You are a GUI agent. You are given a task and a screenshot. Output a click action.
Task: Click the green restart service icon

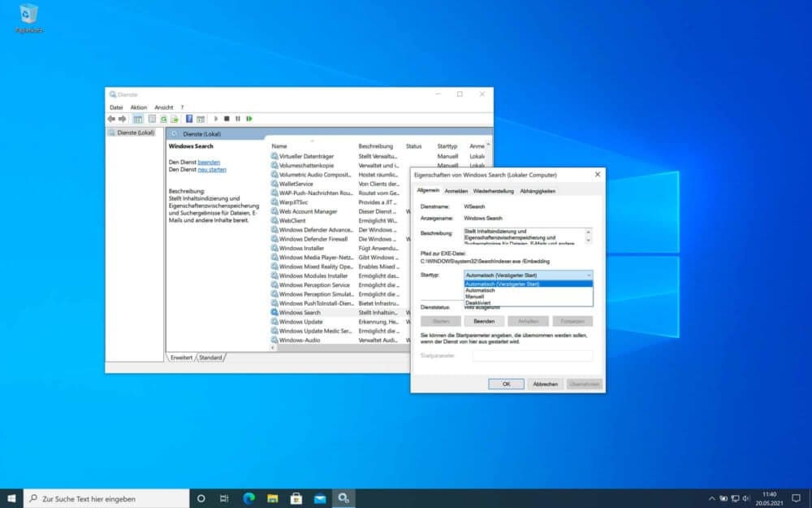point(249,119)
